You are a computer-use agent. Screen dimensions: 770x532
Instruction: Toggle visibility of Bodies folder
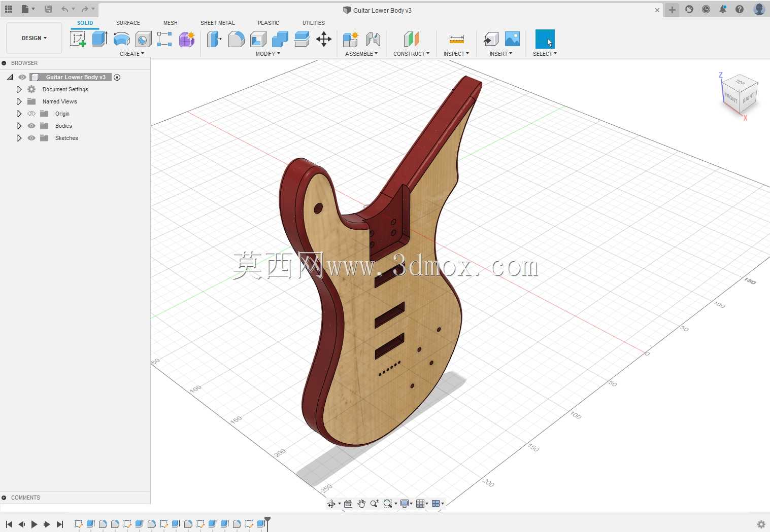tap(31, 126)
